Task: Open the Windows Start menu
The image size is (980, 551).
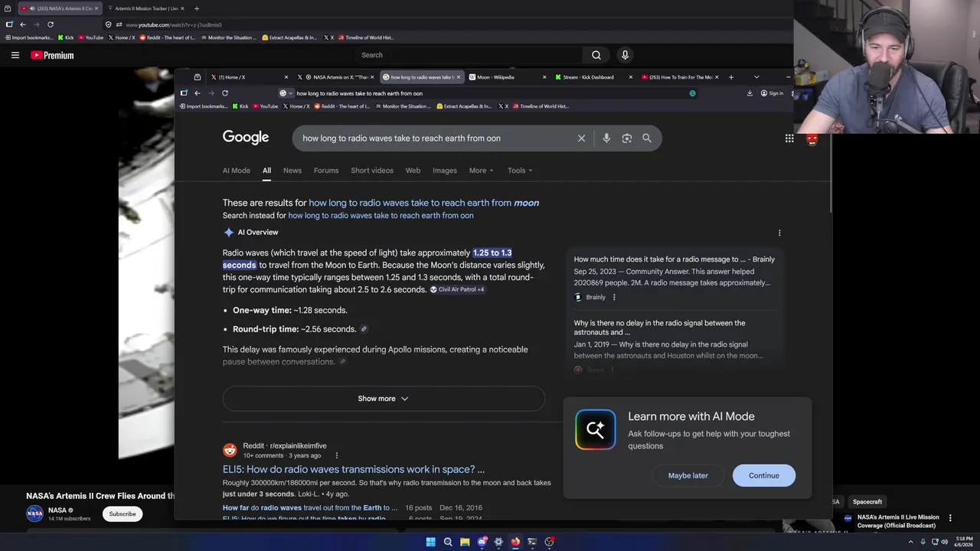Action: (x=431, y=542)
